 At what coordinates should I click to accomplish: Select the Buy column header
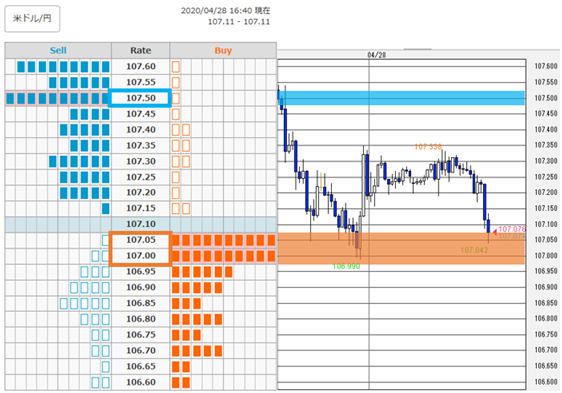[223, 51]
